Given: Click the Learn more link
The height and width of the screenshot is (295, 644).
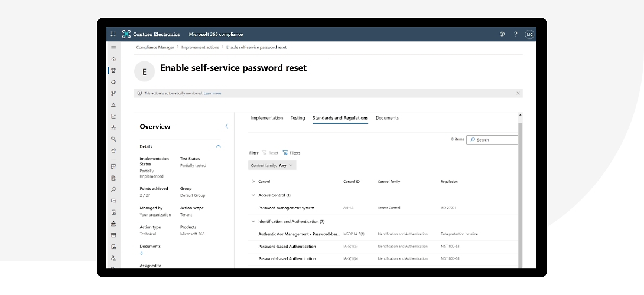Looking at the screenshot, I should point(212,93).
